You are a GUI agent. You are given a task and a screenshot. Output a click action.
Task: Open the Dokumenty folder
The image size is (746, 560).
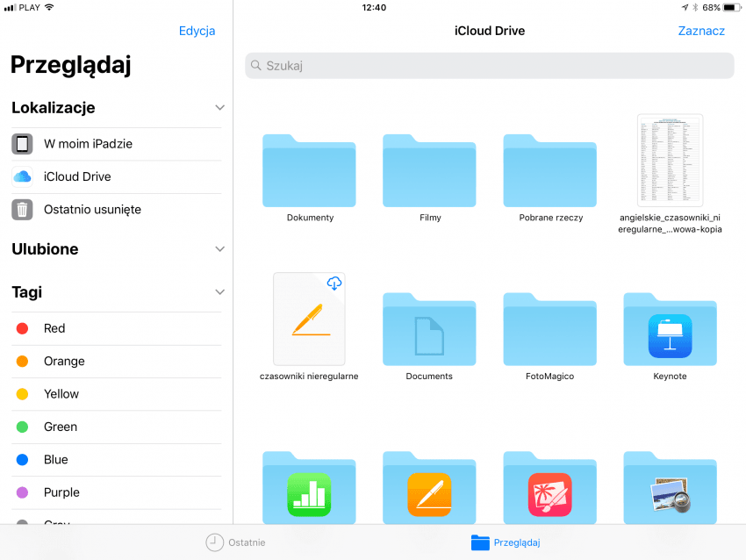[x=309, y=170]
